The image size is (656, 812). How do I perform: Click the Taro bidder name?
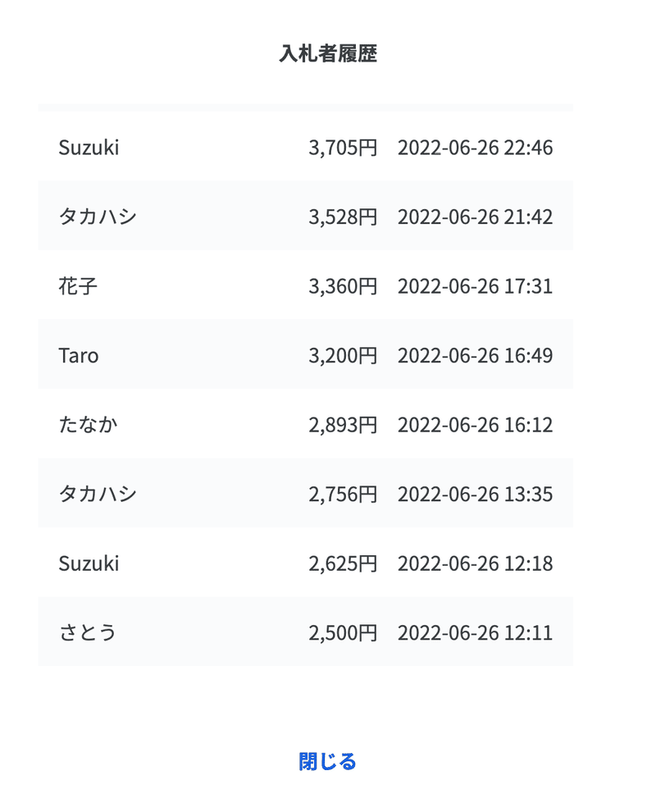click(78, 356)
